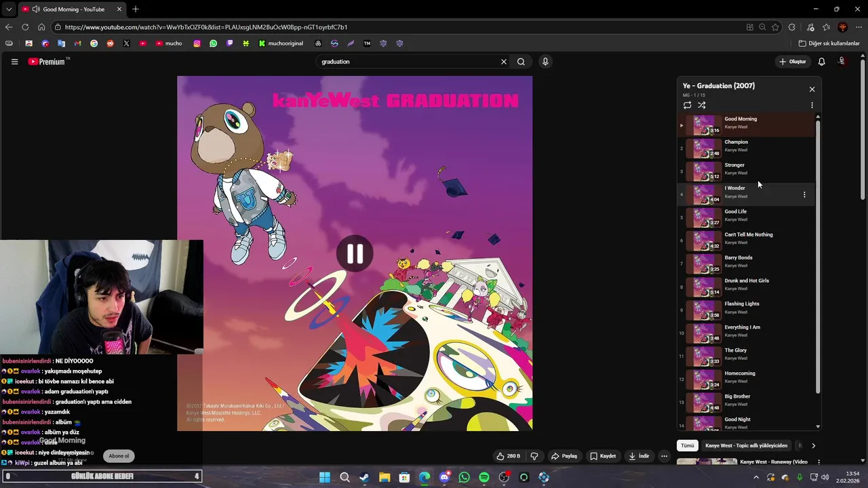Click the magnifier search button
This screenshot has height=488, width=868.
pyautogui.click(x=521, y=62)
